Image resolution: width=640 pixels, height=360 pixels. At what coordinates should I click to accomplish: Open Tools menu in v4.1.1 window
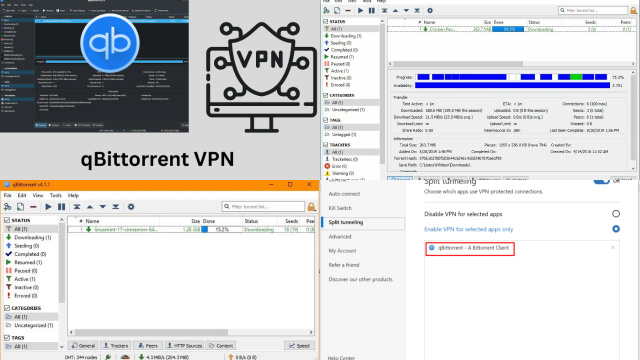point(56,196)
